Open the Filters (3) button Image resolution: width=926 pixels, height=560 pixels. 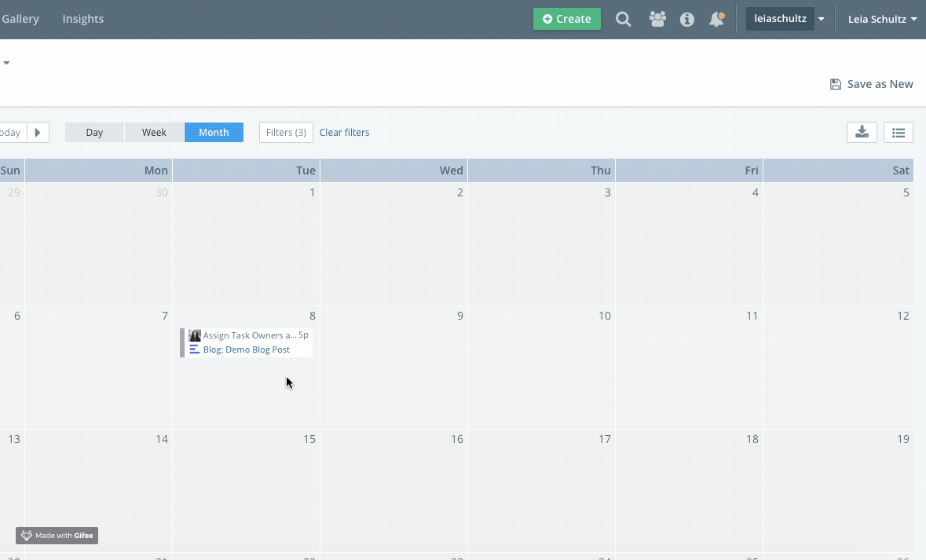(286, 132)
